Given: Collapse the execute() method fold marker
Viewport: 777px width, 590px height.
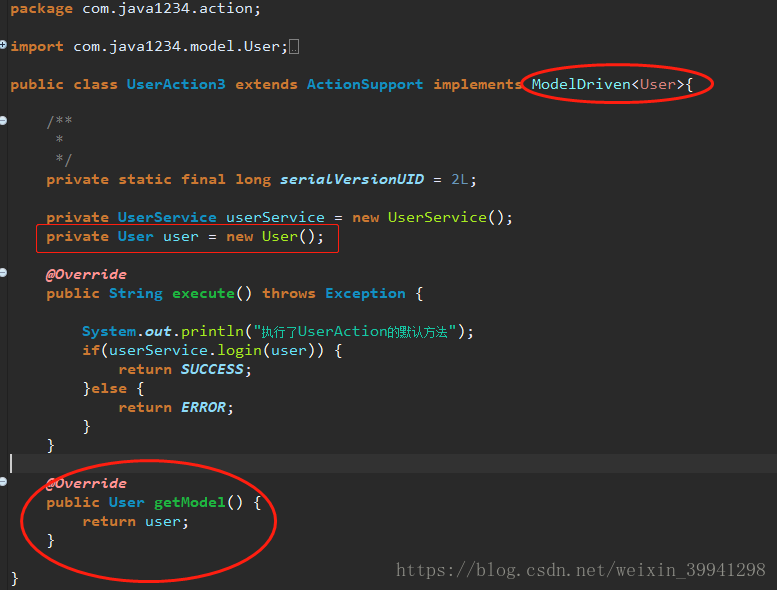Looking at the screenshot, I should [3, 272].
